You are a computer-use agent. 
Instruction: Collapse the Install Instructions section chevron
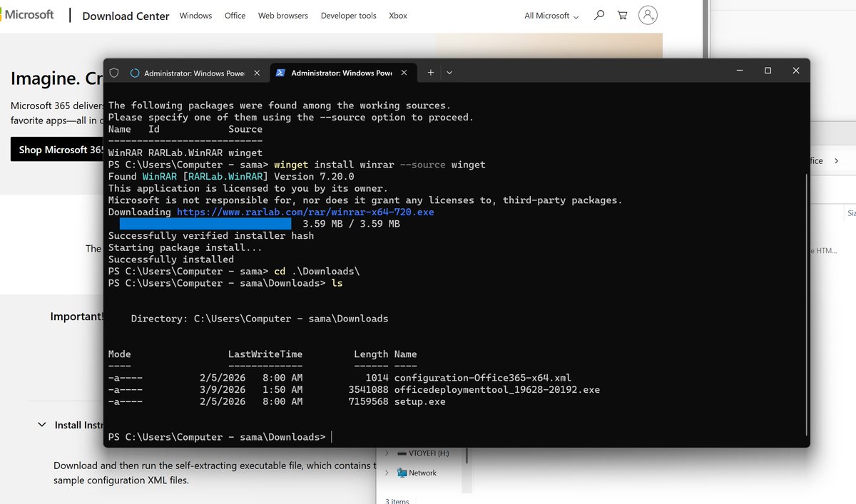[x=41, y=425]
